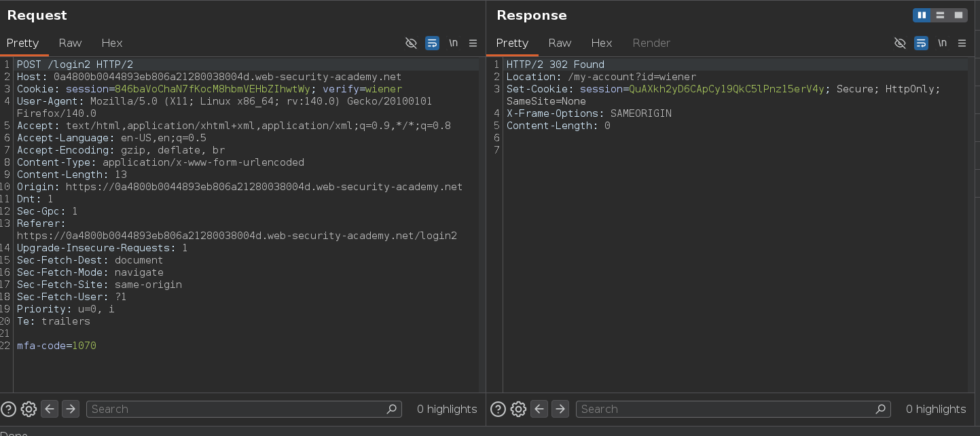Go to previous match in Response search
980x436 pixels.
coord(539,409)
